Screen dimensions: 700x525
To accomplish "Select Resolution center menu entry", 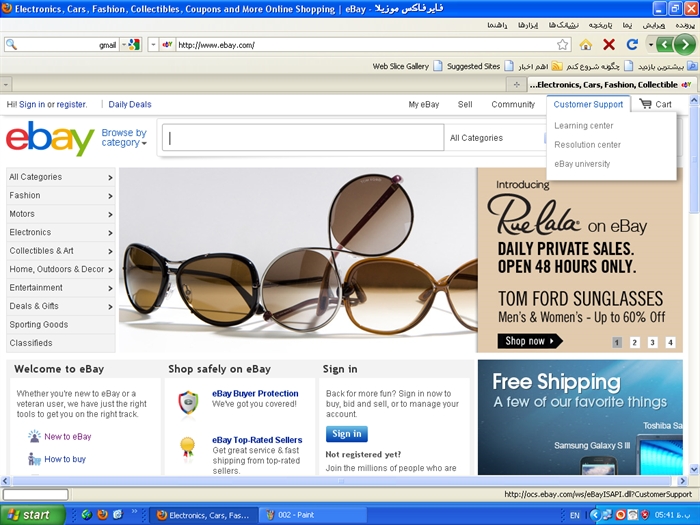I will tap(588, 145).
